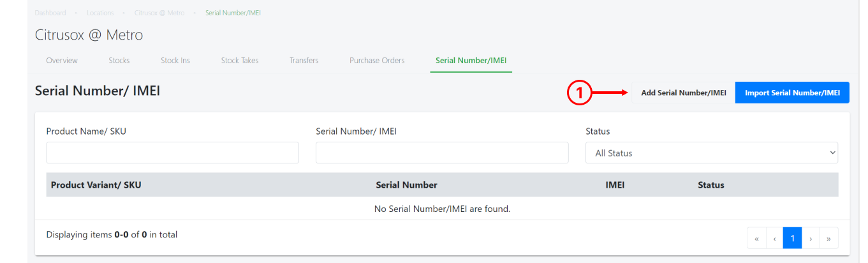Open Citrusox @ Metro breadcrumb link
This screenshot has height=263, width=868.
(159, 13)
